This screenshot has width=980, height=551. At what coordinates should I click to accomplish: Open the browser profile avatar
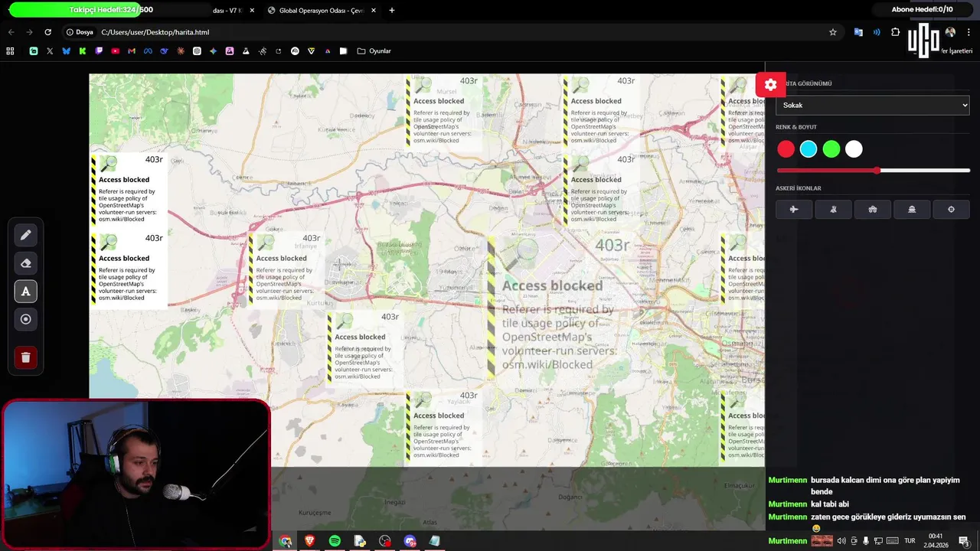(950, 32)
